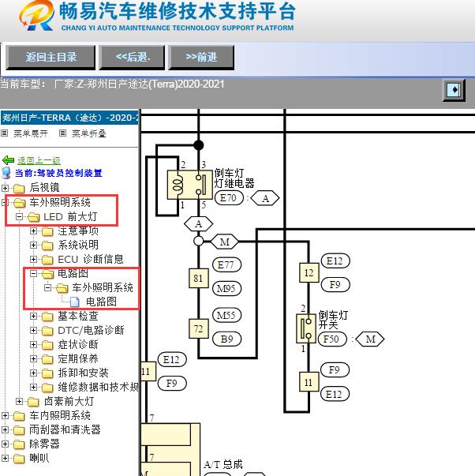Click terminal box 72 in diagram
Image resolution: width=475 pixels, height=476 pixels.
click(x=199, y=328)
